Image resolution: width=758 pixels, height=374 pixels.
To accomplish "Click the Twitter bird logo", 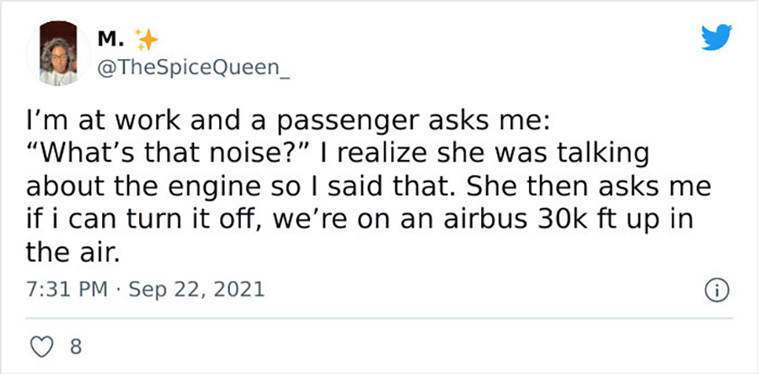I will pyautogui.click(x=717, y=37).
